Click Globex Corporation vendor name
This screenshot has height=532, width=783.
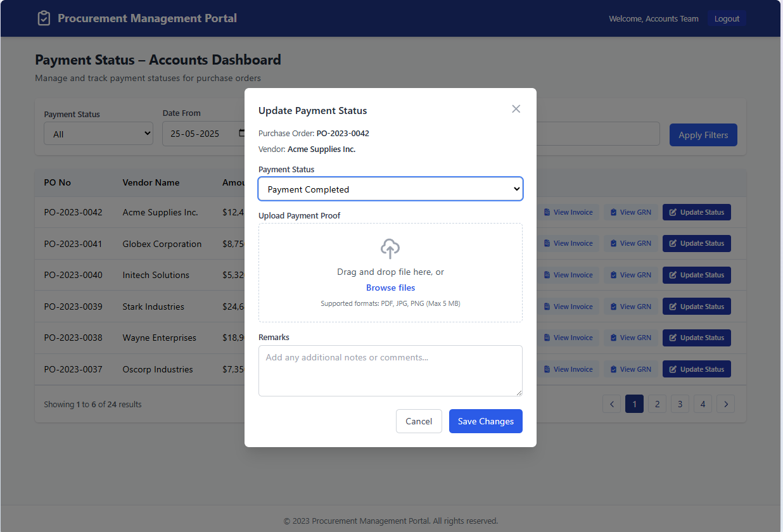(162, 244)
